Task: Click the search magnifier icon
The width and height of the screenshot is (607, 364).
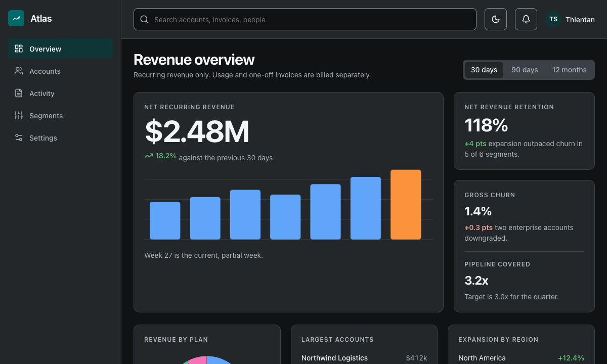Action: click(x=144, y=19)
